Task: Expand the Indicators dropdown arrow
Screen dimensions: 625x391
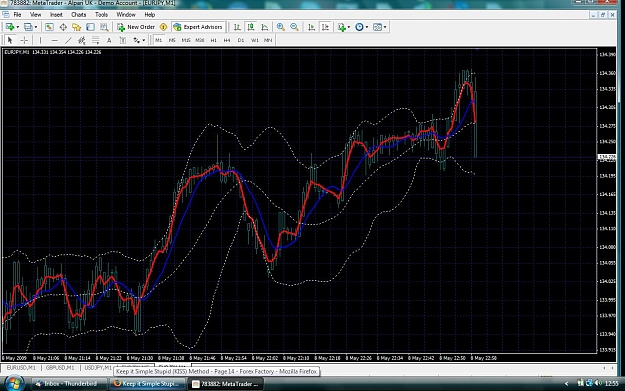Action: (349, 27)
